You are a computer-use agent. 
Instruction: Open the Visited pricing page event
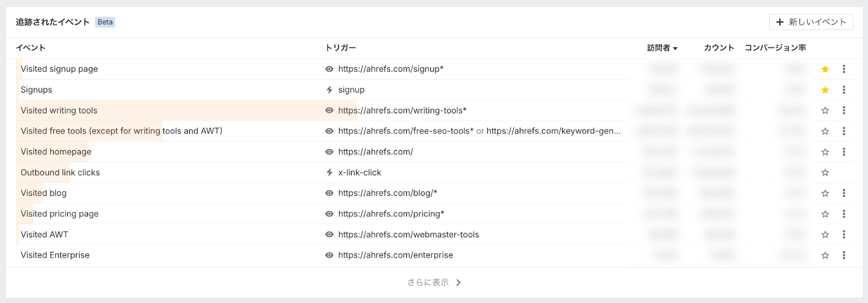pyautogui.click(x=60, y=214)
